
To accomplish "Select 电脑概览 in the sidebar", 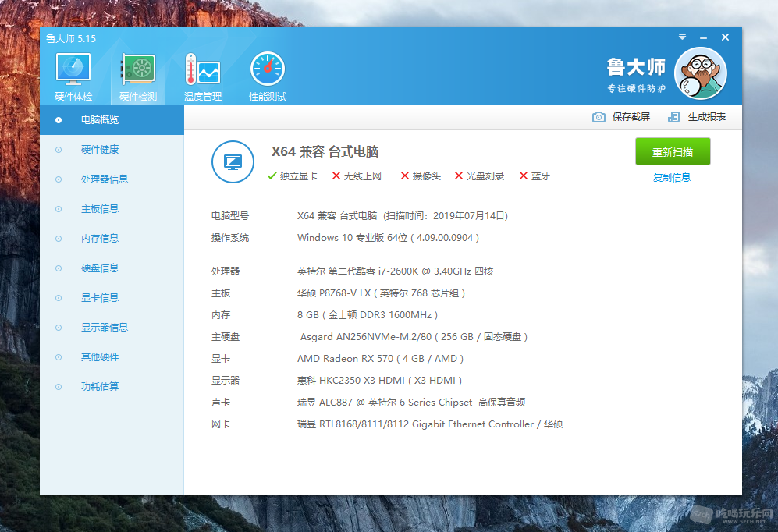I will pyautogui.click(x=112, y=120).
